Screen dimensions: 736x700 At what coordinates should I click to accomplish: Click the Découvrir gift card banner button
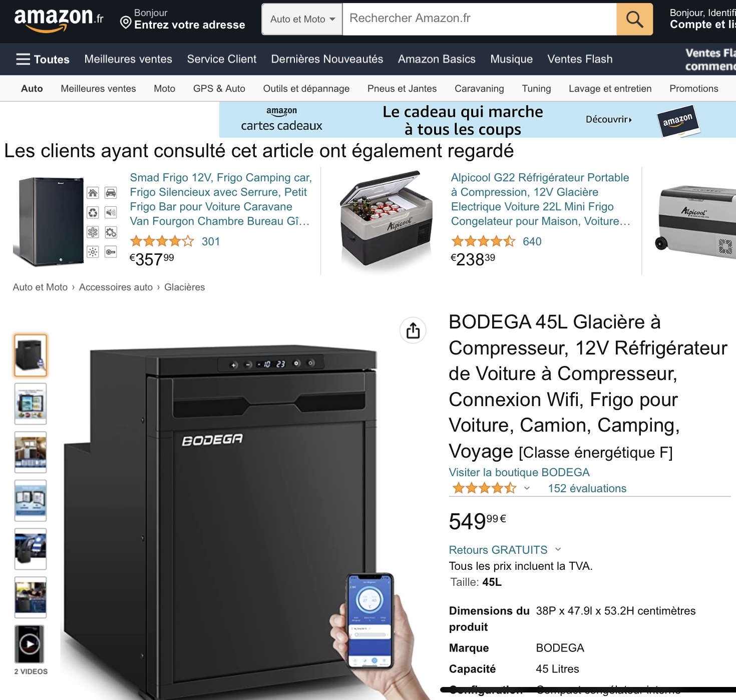pos(609,119)
